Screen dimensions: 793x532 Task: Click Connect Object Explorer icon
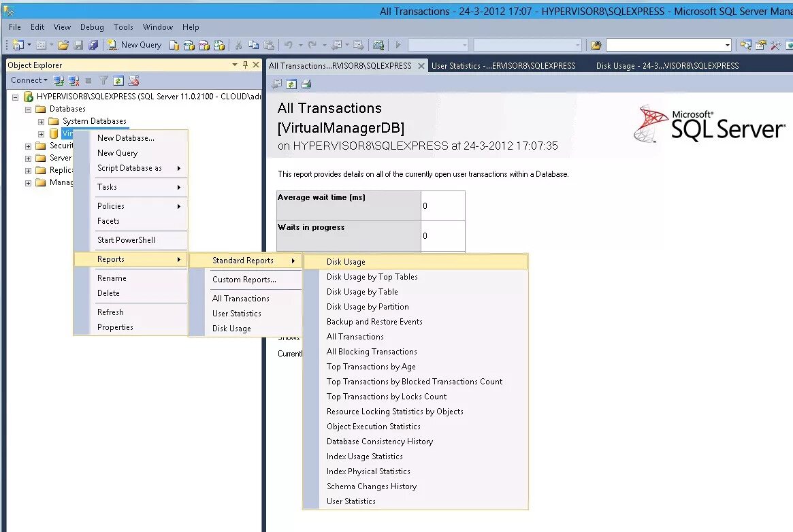59,80
